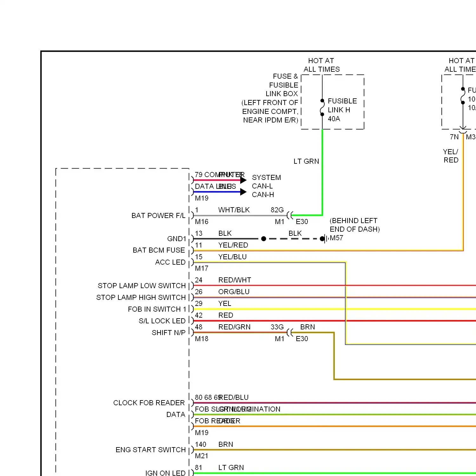
Task: Select the 7N connector pin label
Action: point(454,137)
